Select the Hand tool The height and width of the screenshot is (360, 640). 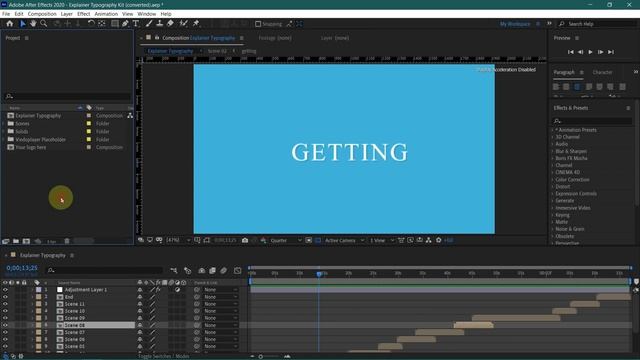[33, 24]
